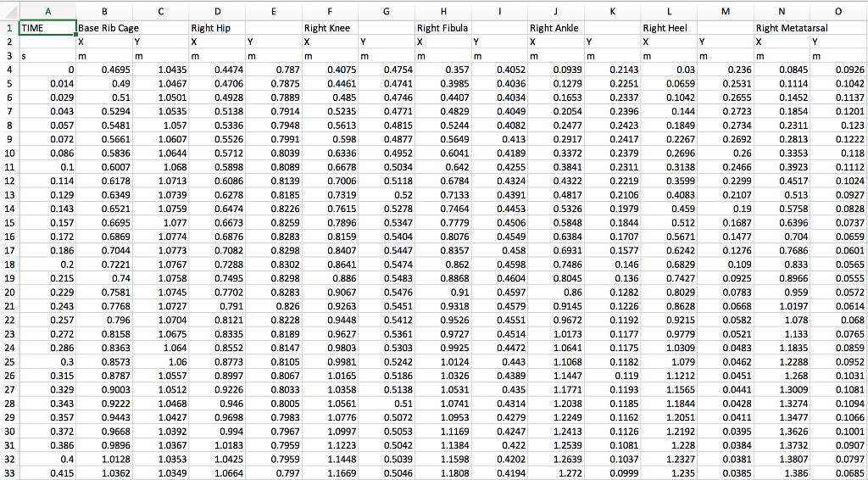
Task: Select column header F
Action: click(330, 10)
